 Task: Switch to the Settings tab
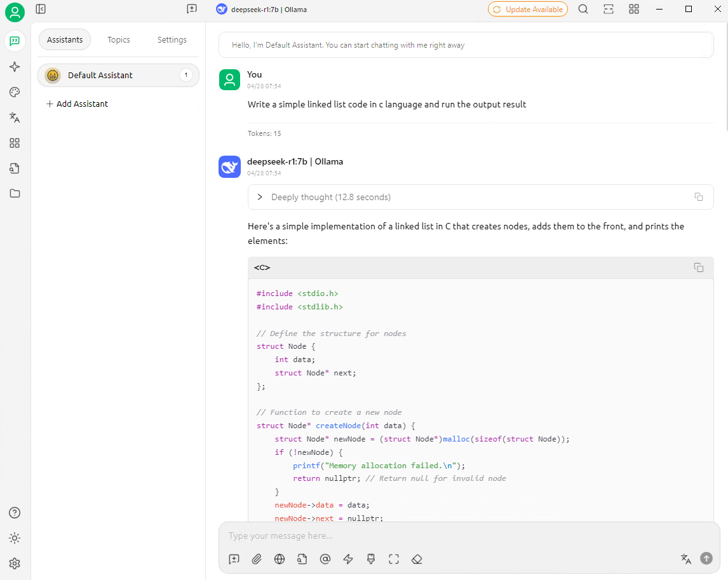pos(172,40)
